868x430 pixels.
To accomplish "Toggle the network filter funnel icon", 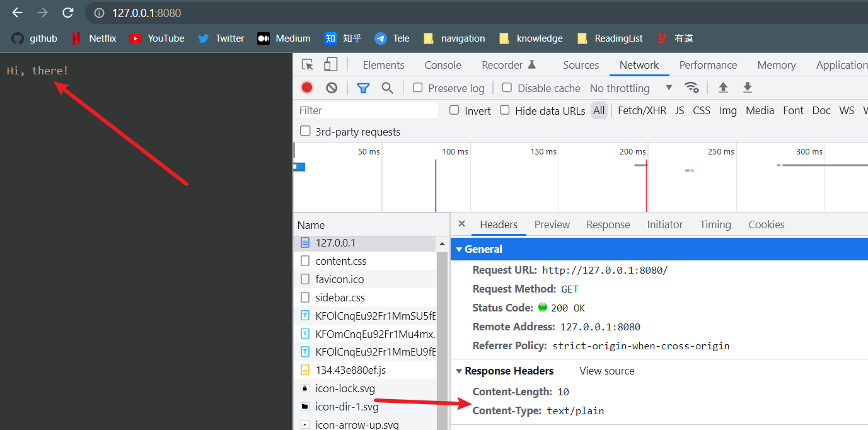I will tap(363, 88).
